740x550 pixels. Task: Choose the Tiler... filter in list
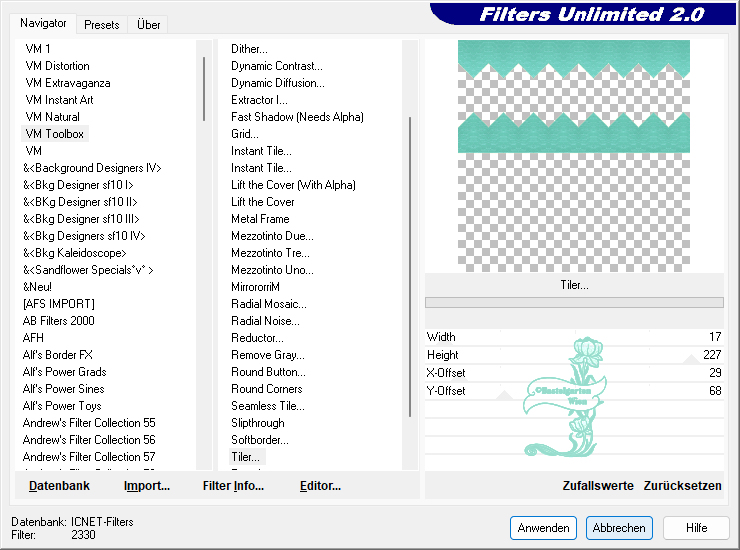(245, 457)
